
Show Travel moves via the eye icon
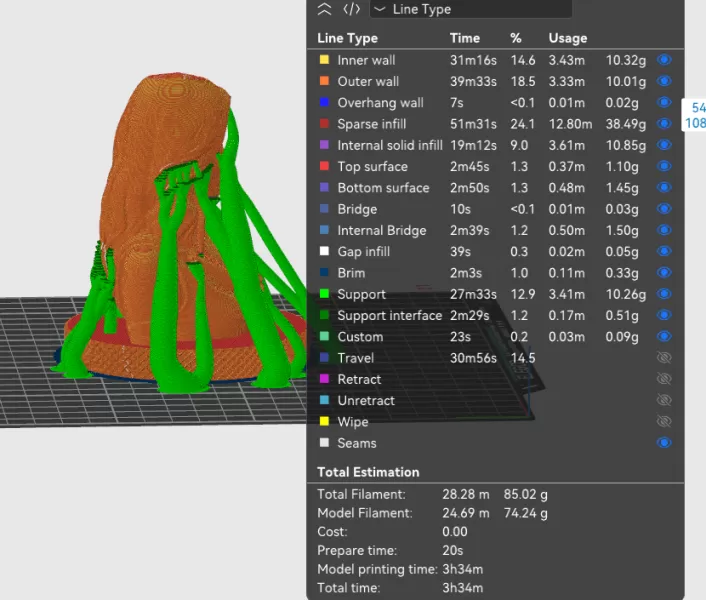tap(664, 358)
